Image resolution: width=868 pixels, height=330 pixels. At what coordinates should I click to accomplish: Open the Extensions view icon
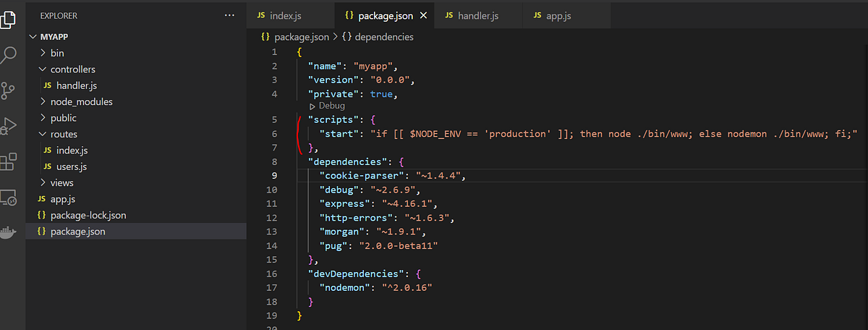click(x=8, y=161)
